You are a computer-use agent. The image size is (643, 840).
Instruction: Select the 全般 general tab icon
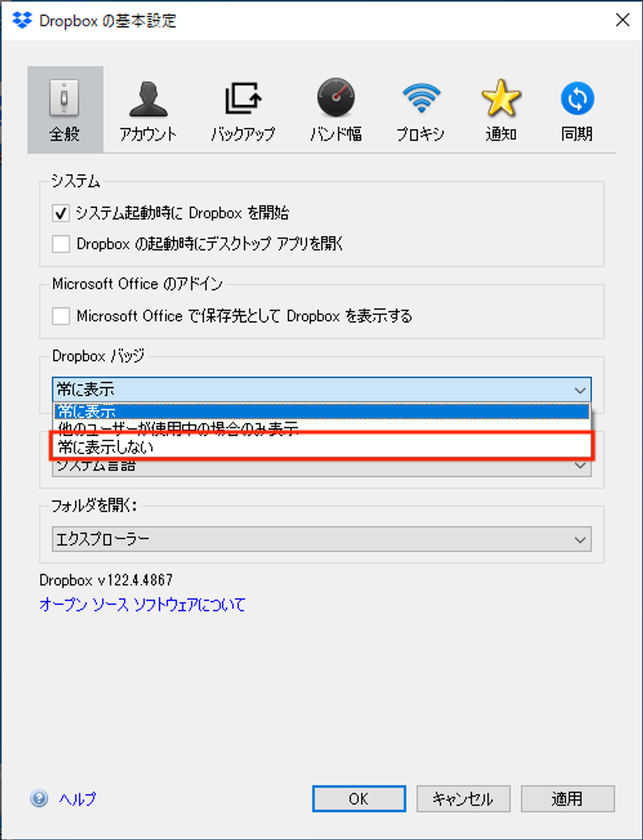pyautogui.click(x=65, y=109)
